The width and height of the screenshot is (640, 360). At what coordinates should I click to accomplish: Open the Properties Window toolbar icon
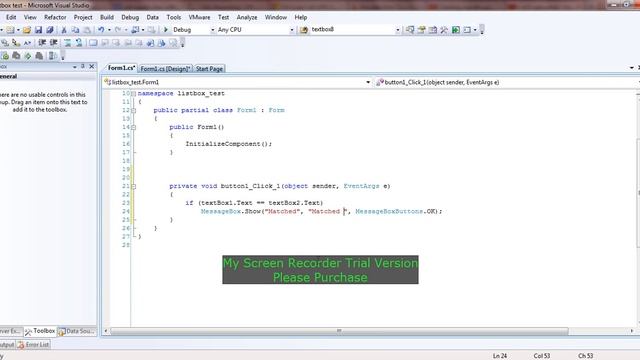point(421,30)
